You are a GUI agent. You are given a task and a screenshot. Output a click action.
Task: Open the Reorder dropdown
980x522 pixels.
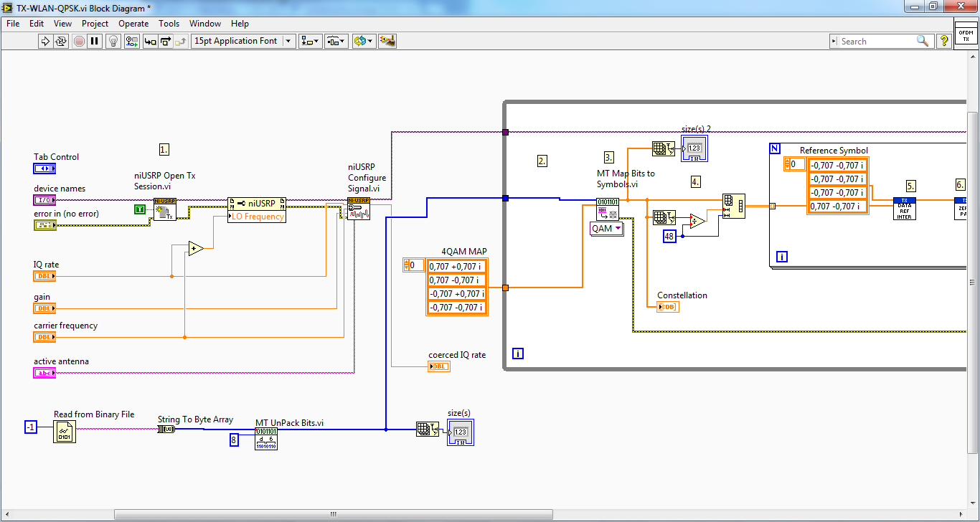(364, 41)
